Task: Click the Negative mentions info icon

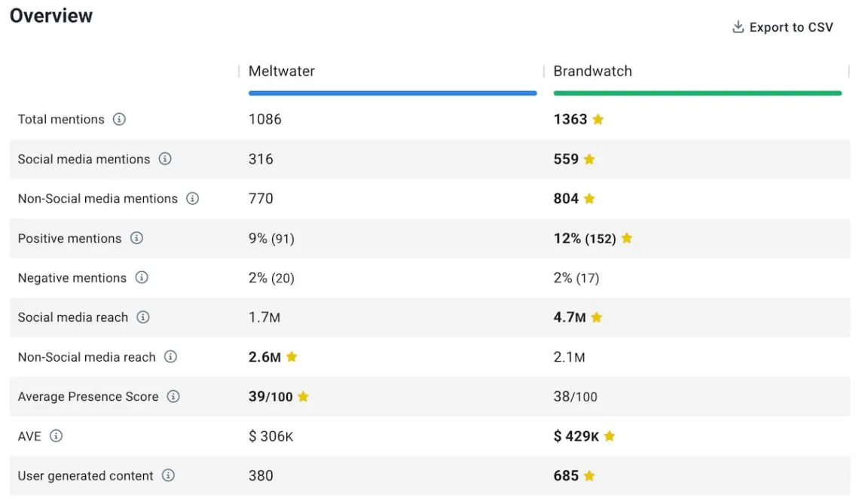Action: click(142, 278)
